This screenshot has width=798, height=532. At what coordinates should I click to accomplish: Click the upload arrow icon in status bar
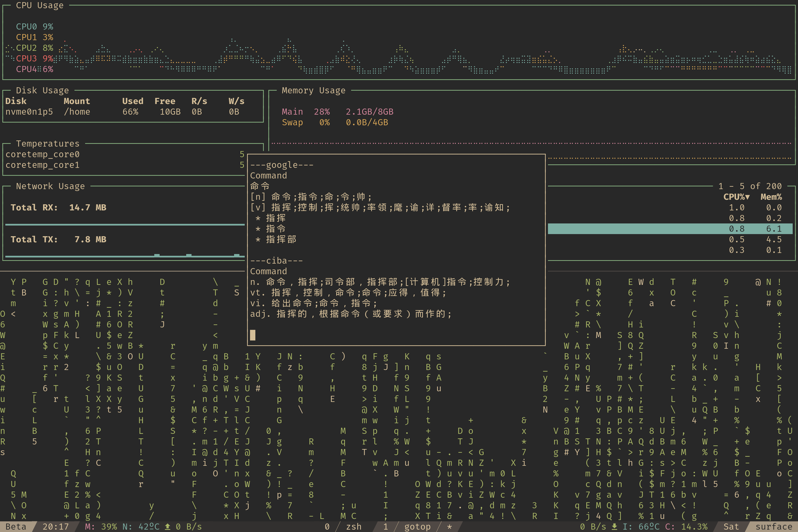pyautogui.click(x=168, y=527)
